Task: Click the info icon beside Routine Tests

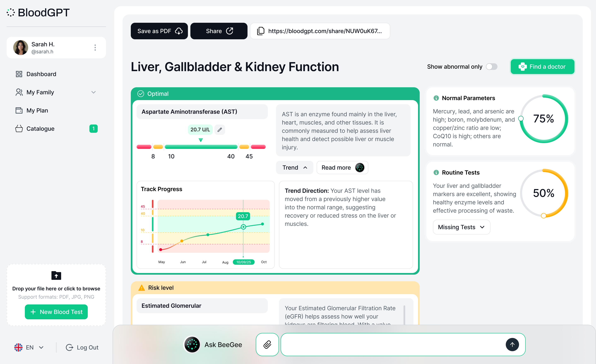Action: [x=436, y=172]
